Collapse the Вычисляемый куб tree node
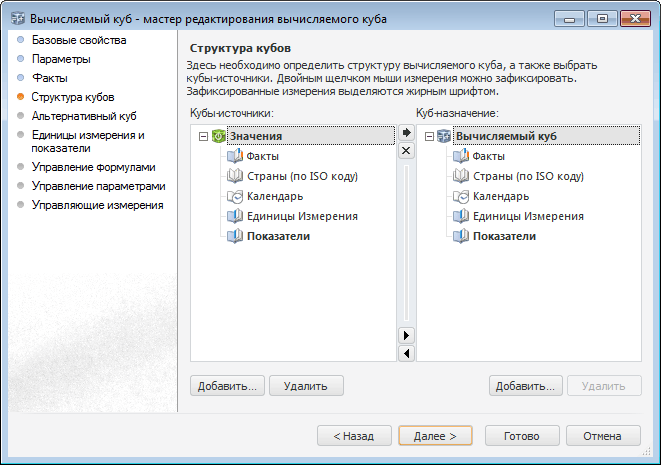Image resolution: width=661 pixels, height=465 pixels. coord(428,136)
